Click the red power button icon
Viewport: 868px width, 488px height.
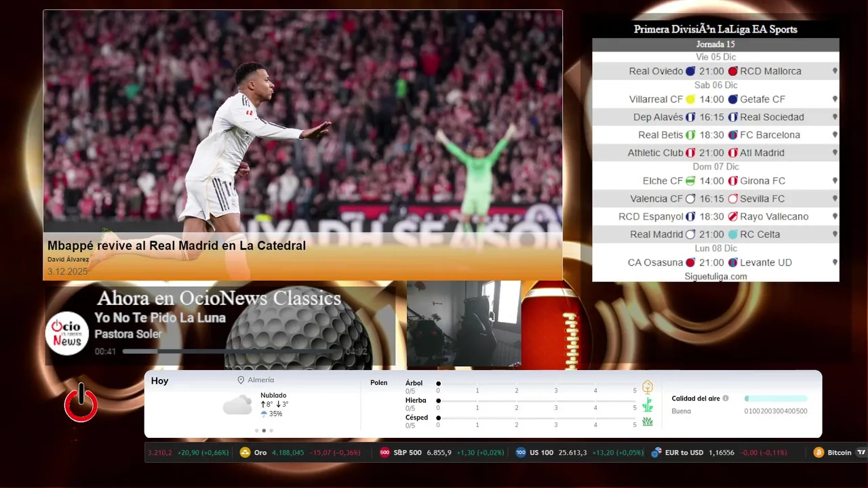coord(81,403)
